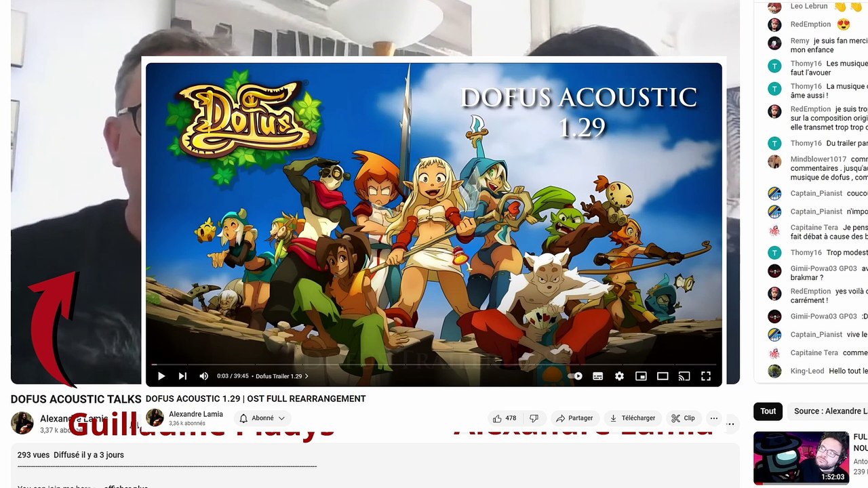Click the 0:03 / 39:45 time display
The image size is (868, 488).
point(233,376)
